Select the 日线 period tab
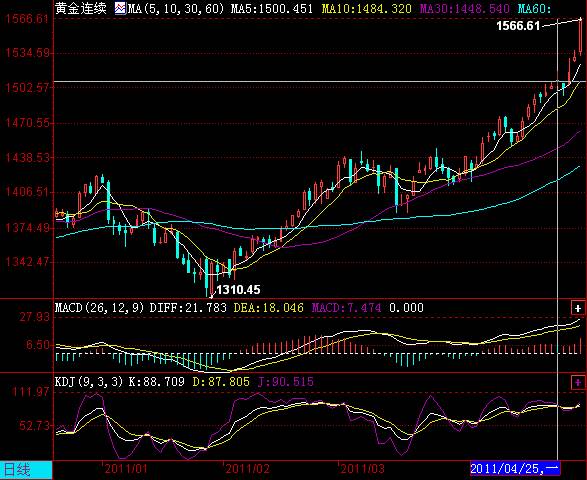Image resolution: width=587 pixels, height=480 pixels. pyautogui.click(x=26, y=470)
